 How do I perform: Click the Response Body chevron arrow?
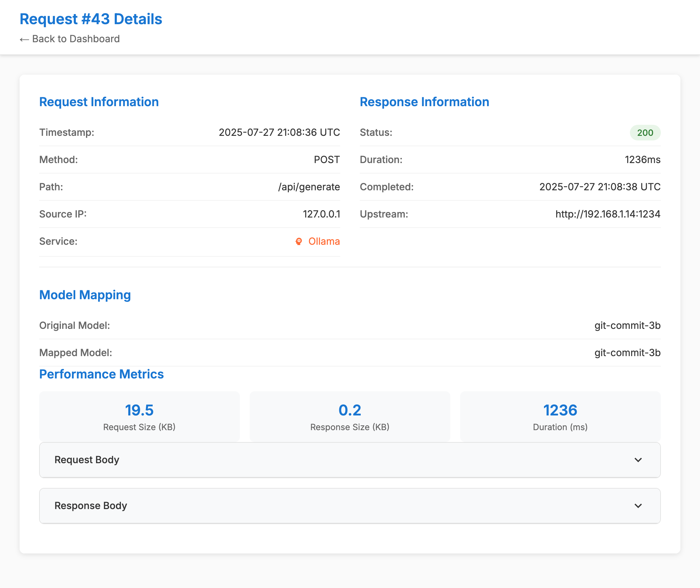point(638,506)
